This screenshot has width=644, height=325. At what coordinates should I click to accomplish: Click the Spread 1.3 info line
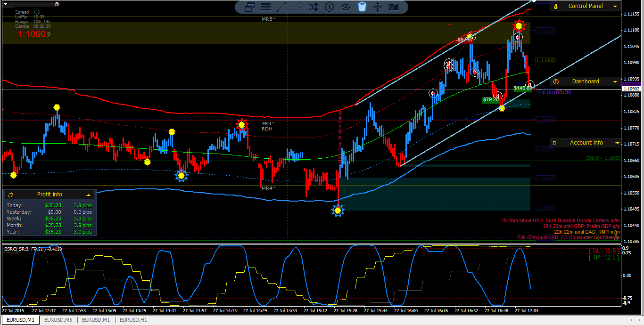click(27, 12)
